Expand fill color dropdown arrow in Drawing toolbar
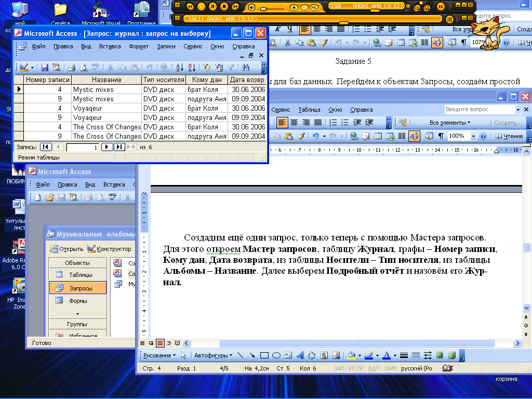This screenshot has width=532, height=399. pyautogui.click(x=360, y=355)
